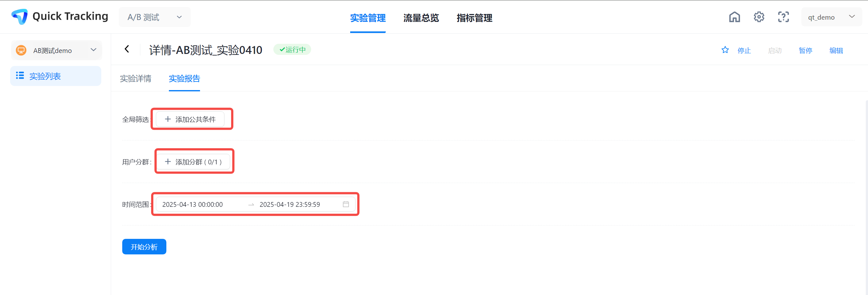Viewport: 868px width, 295px height.
Task: Click the 运行中 status badge
Action: [292, 49]
